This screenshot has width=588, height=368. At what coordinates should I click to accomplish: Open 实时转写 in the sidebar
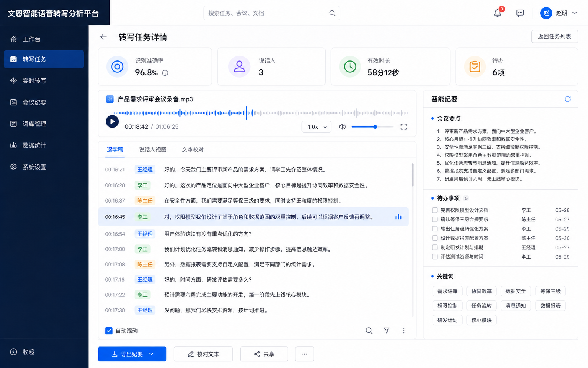tap(44, 80)
